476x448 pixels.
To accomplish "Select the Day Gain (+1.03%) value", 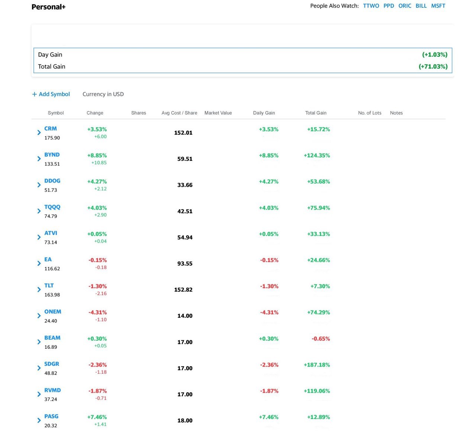I will tap(435, 55).
